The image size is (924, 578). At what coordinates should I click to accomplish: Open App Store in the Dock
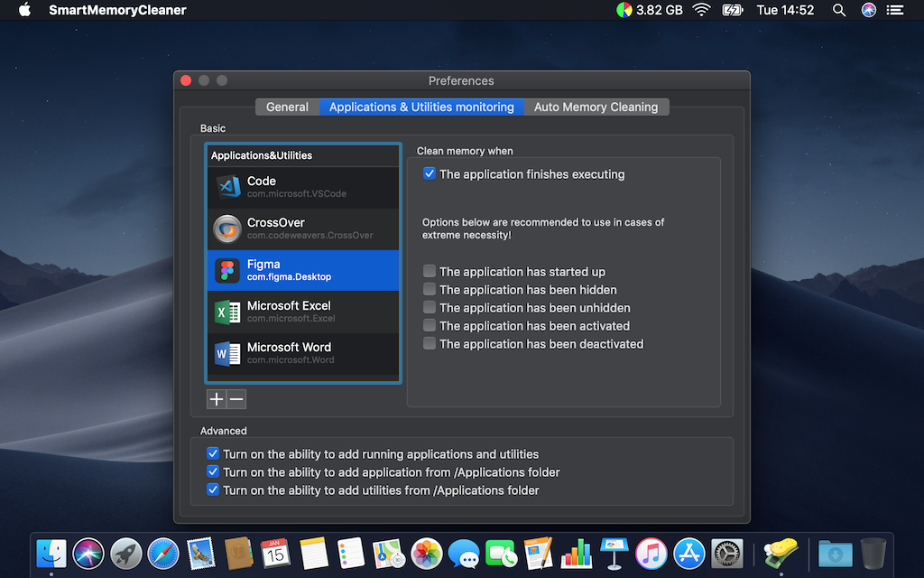click(x=688, y=554)
